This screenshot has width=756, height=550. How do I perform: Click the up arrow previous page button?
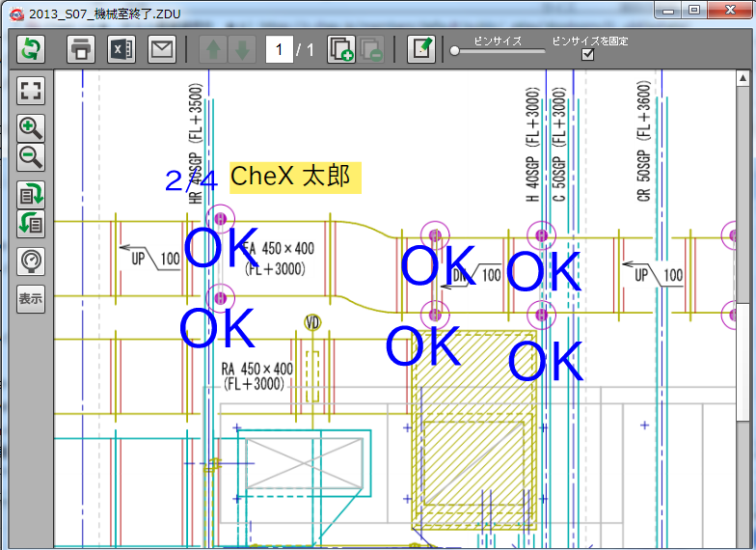coord(213,49)
